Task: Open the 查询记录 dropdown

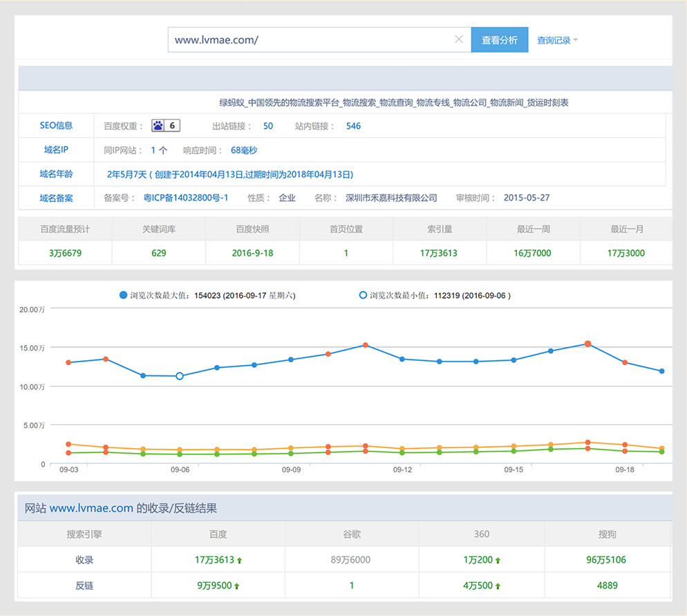Action: coord(557,40)
